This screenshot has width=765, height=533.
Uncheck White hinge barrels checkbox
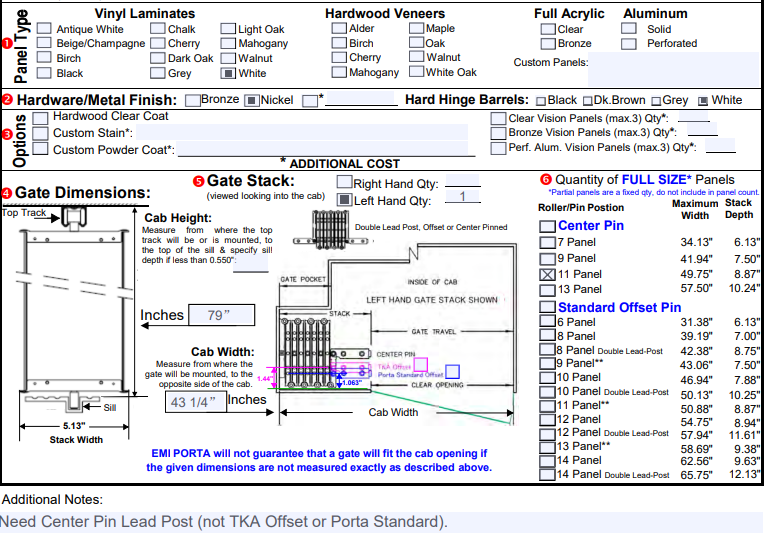(703, 101)
